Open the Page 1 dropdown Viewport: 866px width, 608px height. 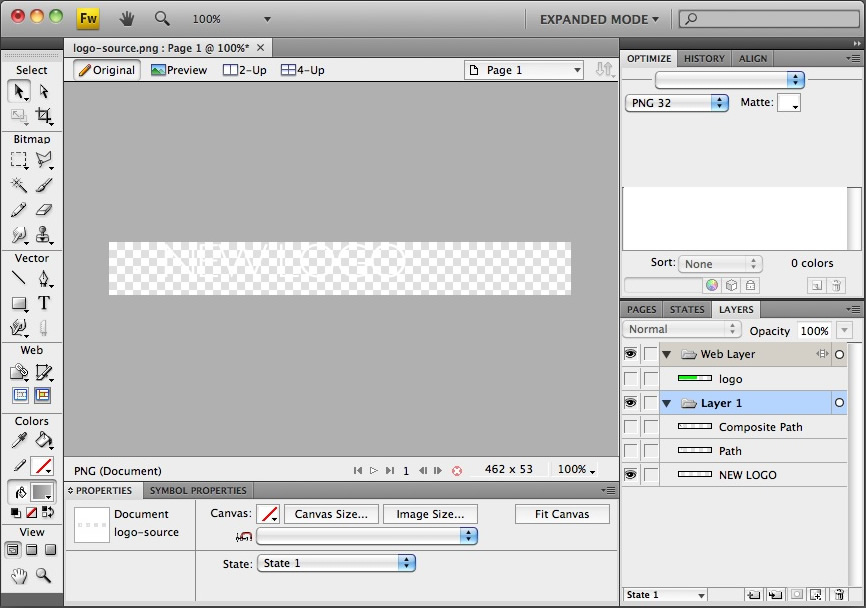pos(524,70)
